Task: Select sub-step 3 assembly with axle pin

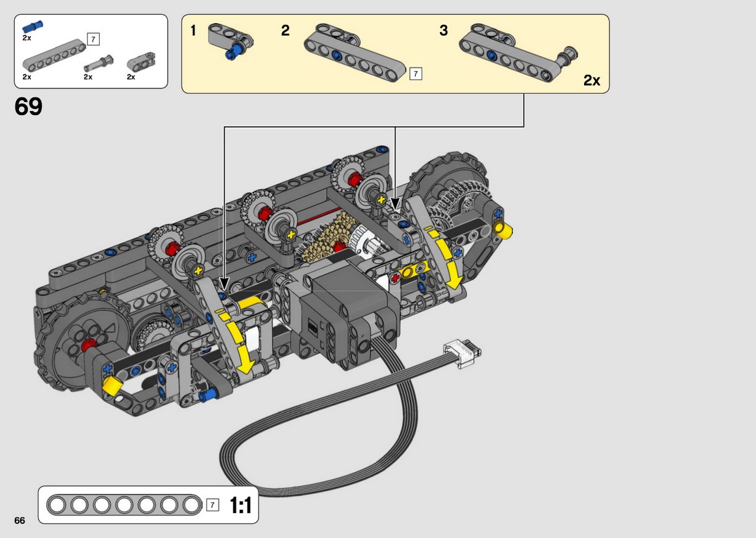Action: (519, 52)
